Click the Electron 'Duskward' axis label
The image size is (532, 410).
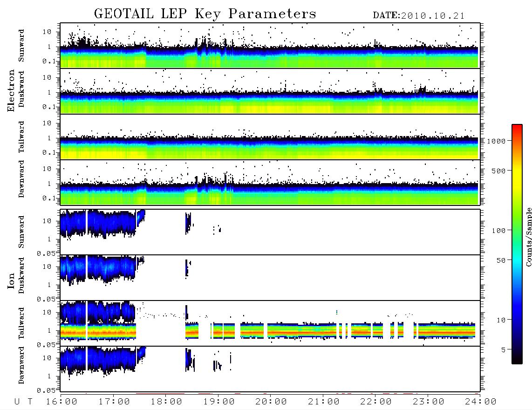tap(21, 89)
